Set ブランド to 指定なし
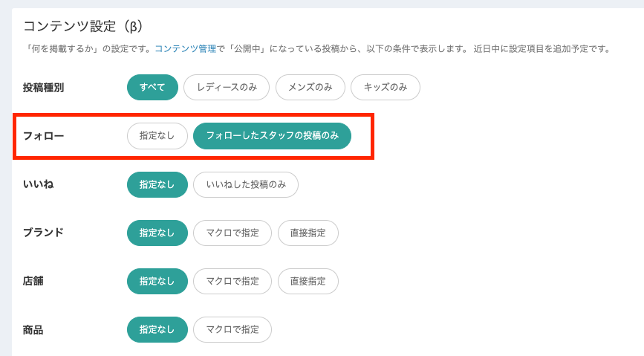This screenshot has height=356, width=644. click(157, 233)
